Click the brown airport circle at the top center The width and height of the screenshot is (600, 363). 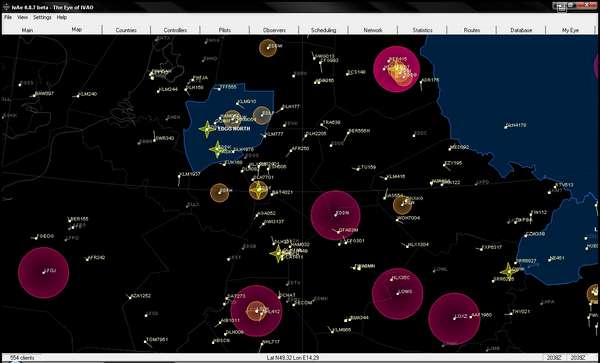pyautogui.click(x=268, y=48)
